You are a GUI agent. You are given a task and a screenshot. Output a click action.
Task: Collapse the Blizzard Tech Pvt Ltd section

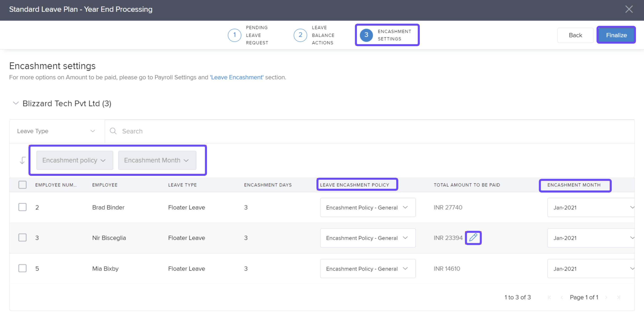point(16,103)
